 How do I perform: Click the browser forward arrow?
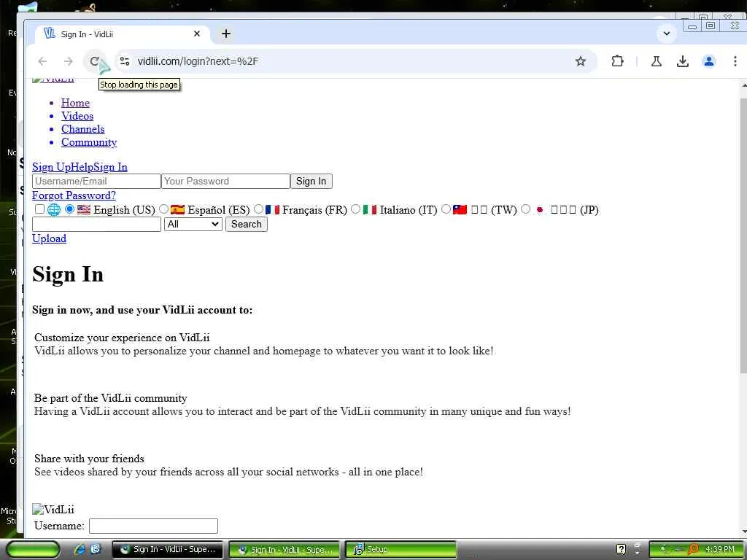pos(68,61)
